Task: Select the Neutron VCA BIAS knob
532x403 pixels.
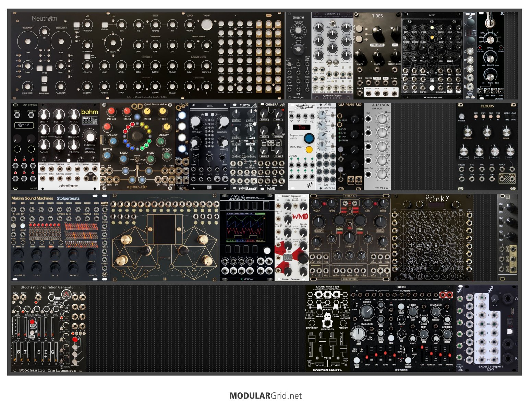Action: 104,86
